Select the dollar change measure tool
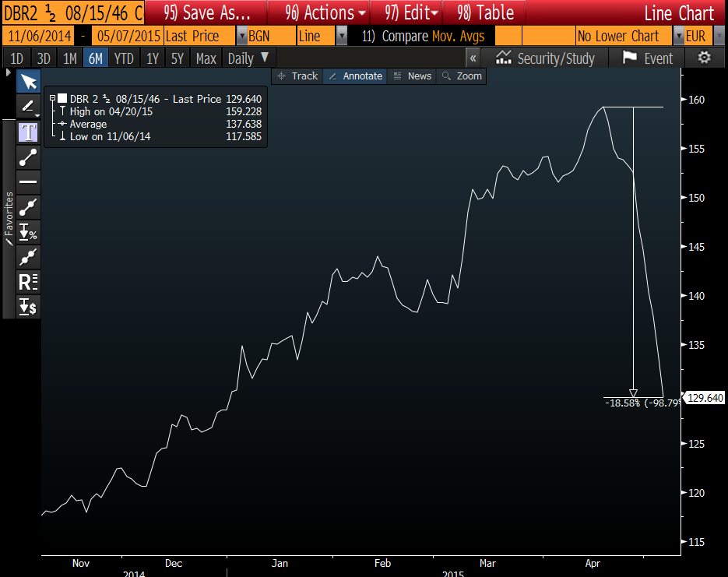Image resolution: width=728 pixels, height=577 pixels. coord(28,307)
